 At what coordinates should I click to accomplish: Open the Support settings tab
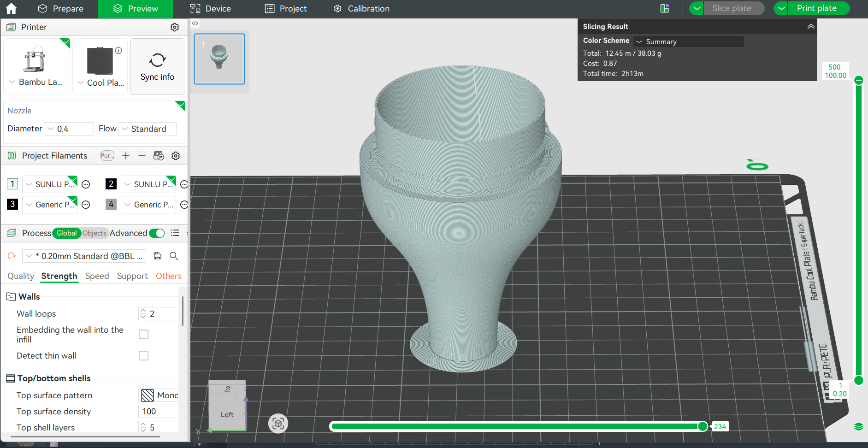(132, 276)
